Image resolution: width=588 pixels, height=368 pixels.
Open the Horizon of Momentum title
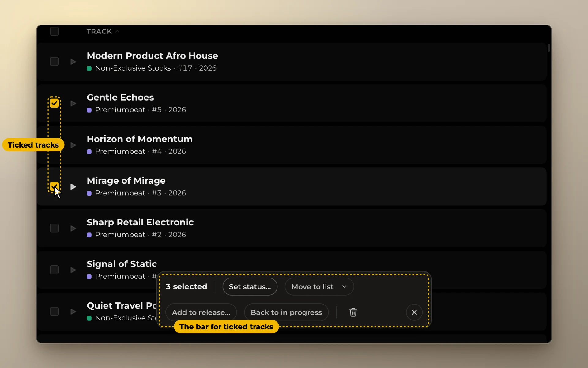click(140, 139)
